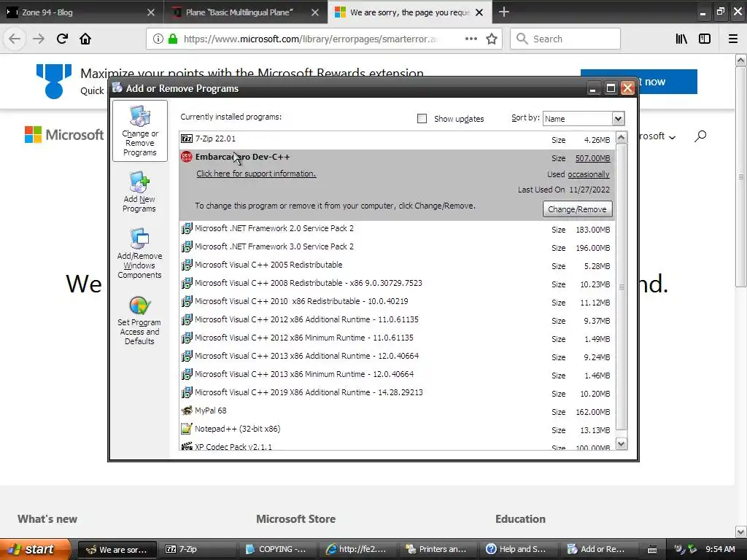Enable the Show updates checkbox
This screenshot has height=560, width=747.
(422, 119)
